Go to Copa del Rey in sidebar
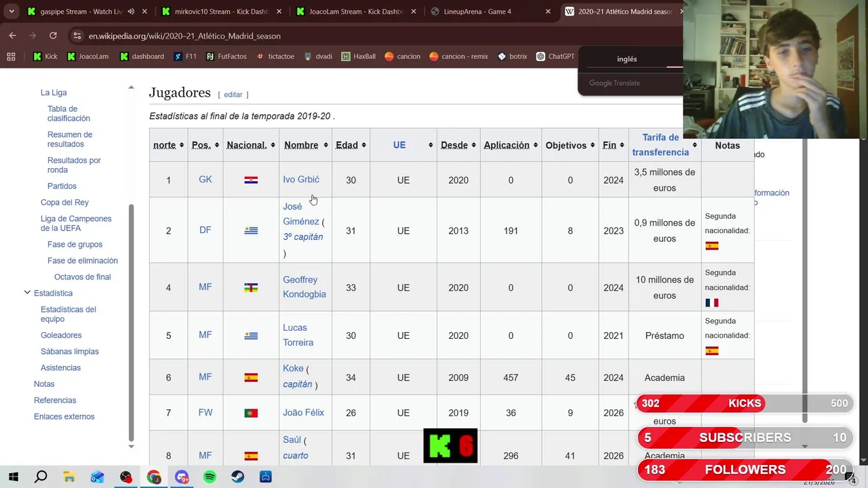Image resolution: width=868 pixels, height=488 pixels. pyautogui.click(x=64, y=202)
